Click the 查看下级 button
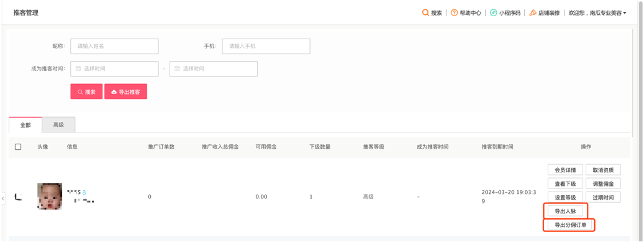Viewport: 644px width, 242px height. [x=565, y=183]
